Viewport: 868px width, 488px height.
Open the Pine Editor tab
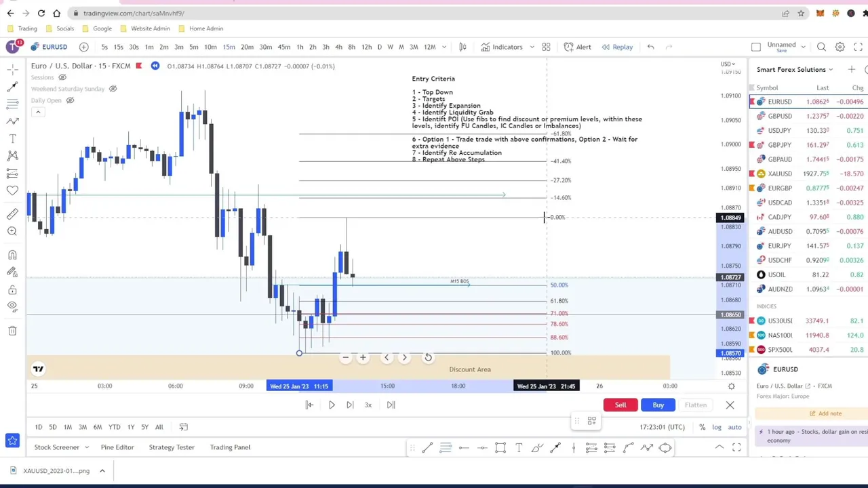point(117,447)
